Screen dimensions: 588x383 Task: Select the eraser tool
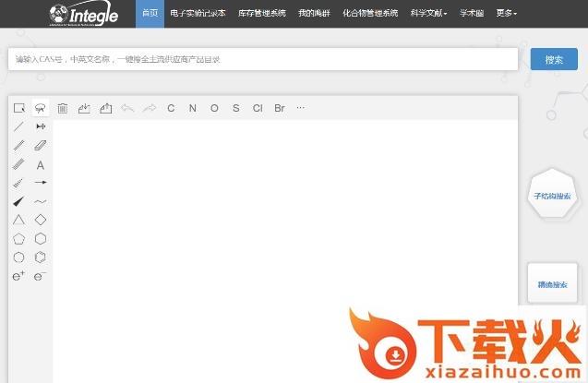pyautogui.click(x=41, y=145)
